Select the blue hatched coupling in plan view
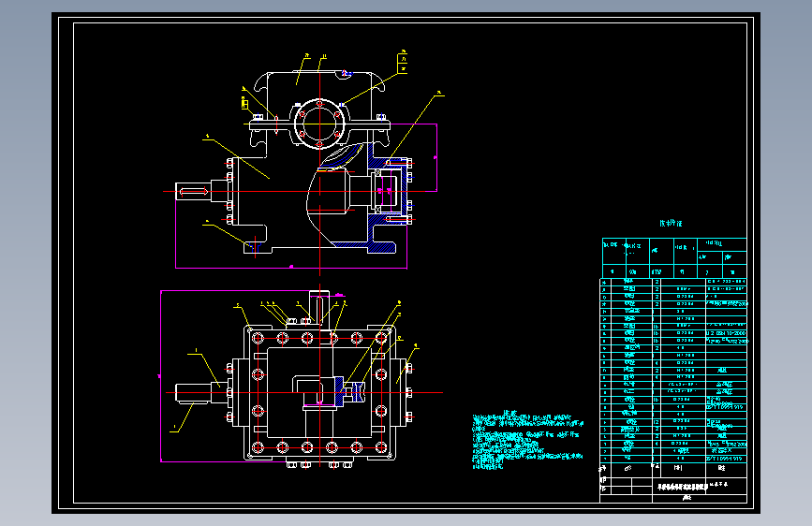Image resolution: width=812 pixels, height=526 pixels. click(350, 391)
